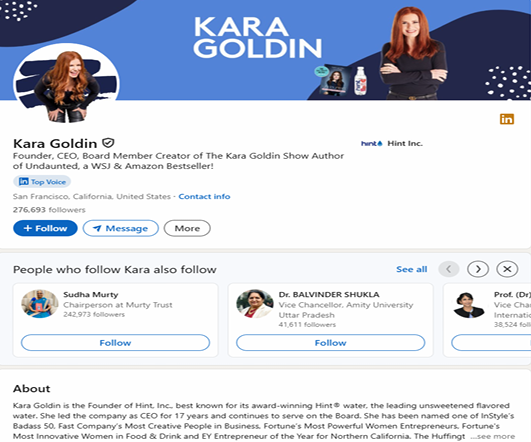Go to previous suggestions with left arrow
The width and height of the screenshot is (531, 442).
pos(449,269)
